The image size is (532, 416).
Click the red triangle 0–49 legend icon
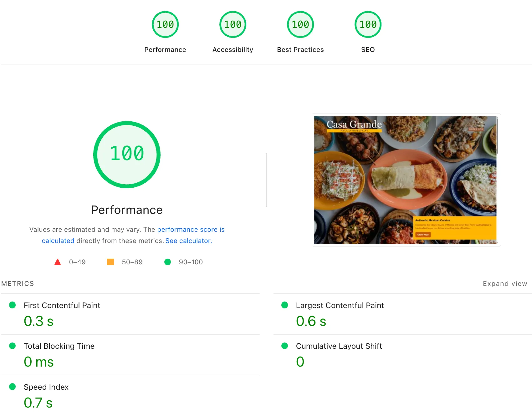58,262
